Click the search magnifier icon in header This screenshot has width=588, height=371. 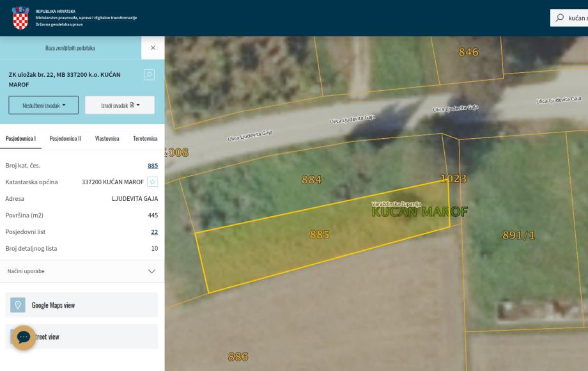coord(559,18)
